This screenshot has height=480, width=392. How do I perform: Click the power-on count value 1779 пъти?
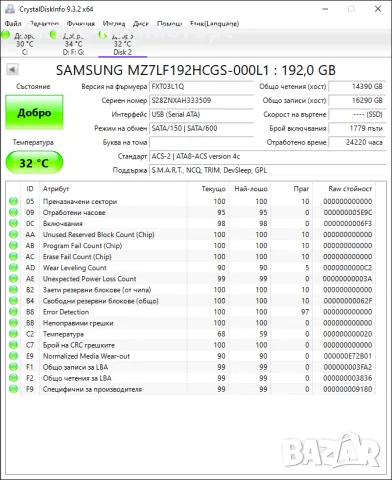357,129
